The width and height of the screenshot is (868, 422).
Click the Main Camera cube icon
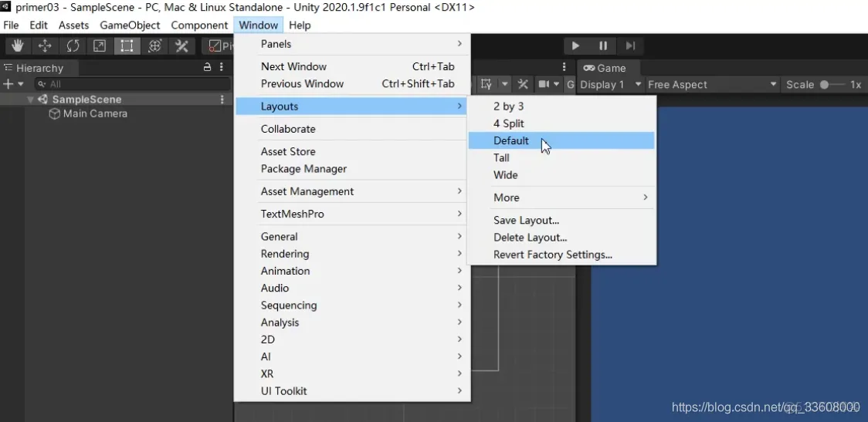(54, 114)
